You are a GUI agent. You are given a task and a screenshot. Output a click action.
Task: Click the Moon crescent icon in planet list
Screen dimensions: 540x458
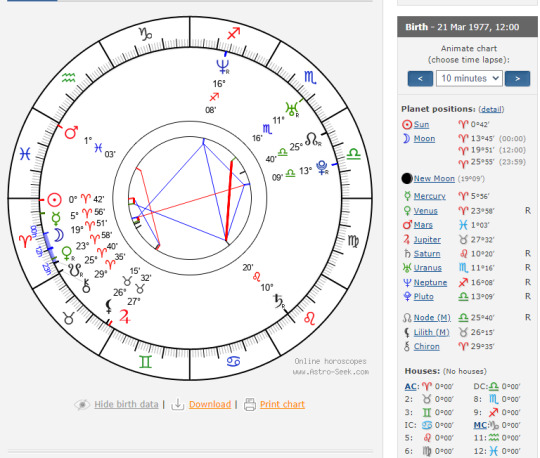[407, 138]
